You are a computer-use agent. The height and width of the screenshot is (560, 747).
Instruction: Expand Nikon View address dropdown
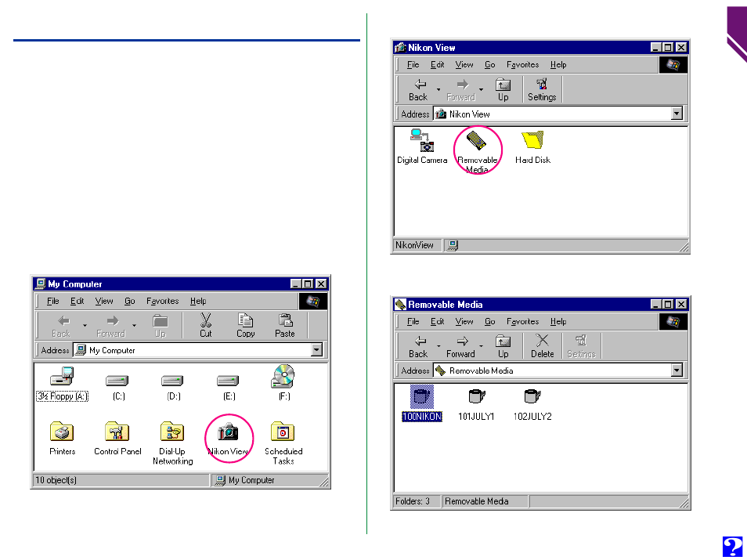click(677, 114)
